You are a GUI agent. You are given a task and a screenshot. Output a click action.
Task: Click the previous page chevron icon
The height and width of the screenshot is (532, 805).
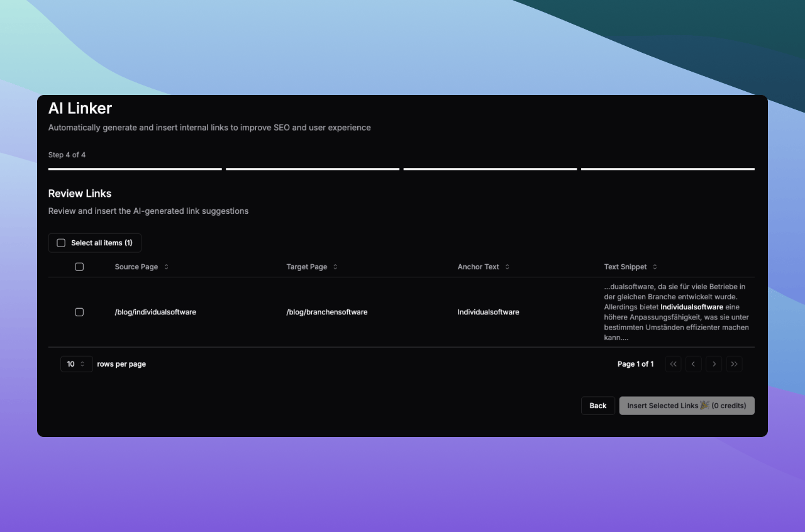click(693, 363)
